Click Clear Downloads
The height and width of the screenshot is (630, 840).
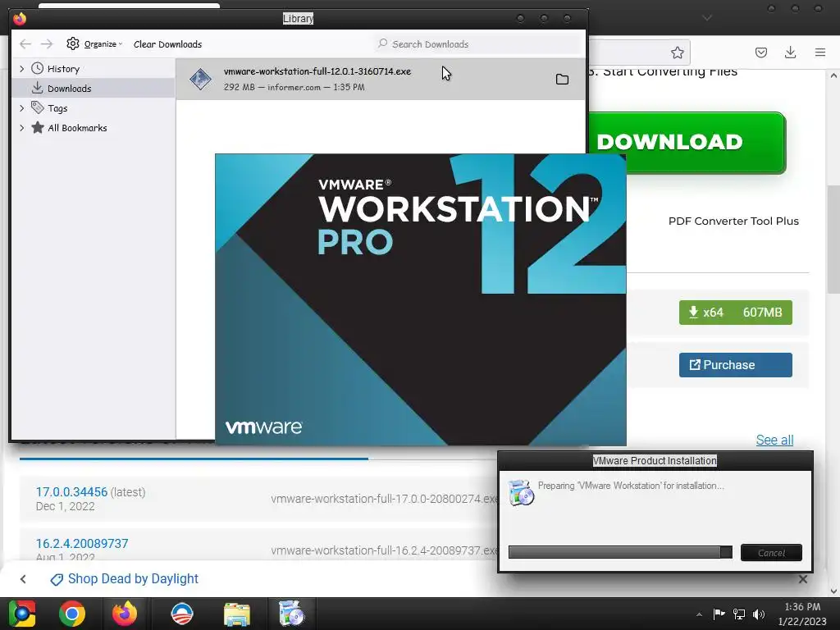point(167,44)
